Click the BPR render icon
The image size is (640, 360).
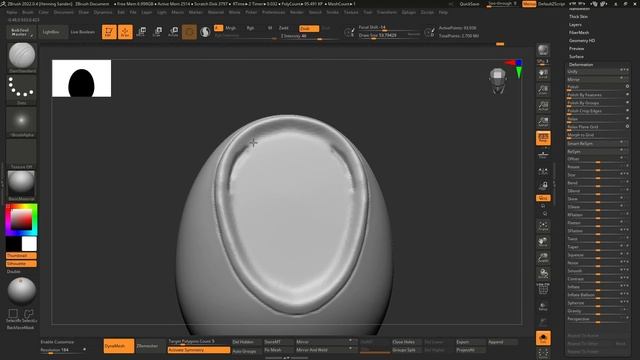543,50
